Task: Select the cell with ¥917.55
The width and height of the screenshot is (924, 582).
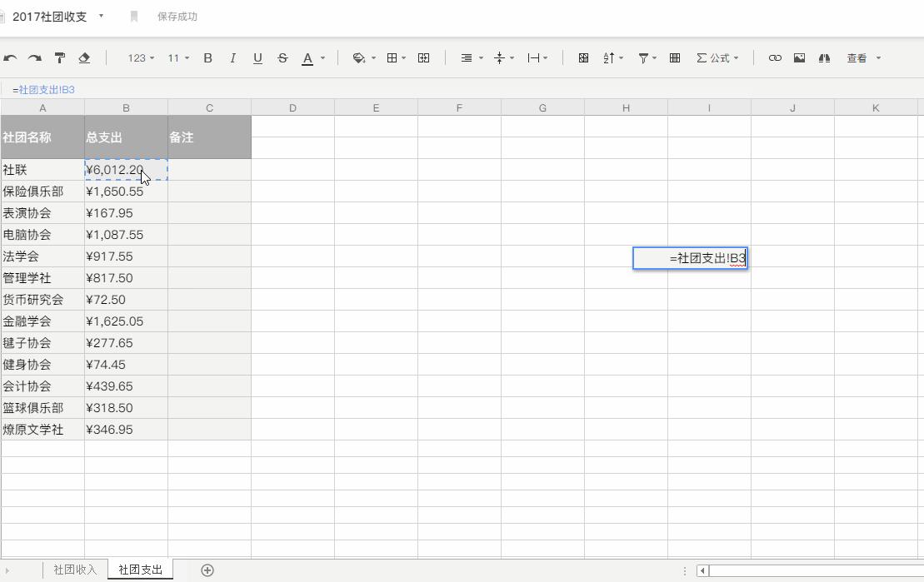Action: tap(126, 256)
